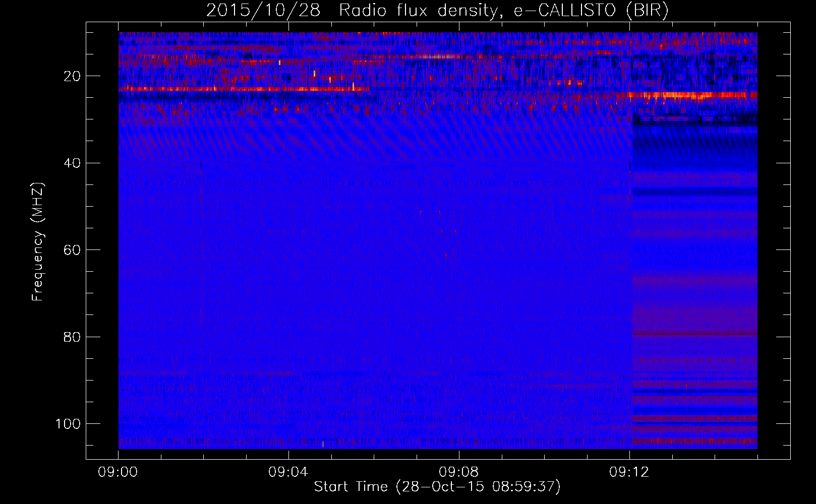Image resolution: width=816 pixels, height=504 pixels.
Task: Click the '80' frequency tick label
Action: pyautogui.click(x=72, y=337)
